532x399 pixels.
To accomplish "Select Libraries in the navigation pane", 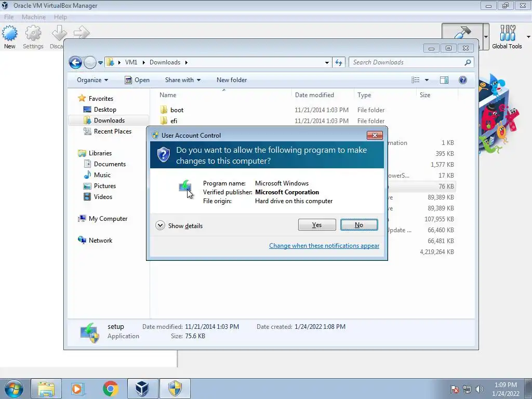I will [x=100, y=153].
